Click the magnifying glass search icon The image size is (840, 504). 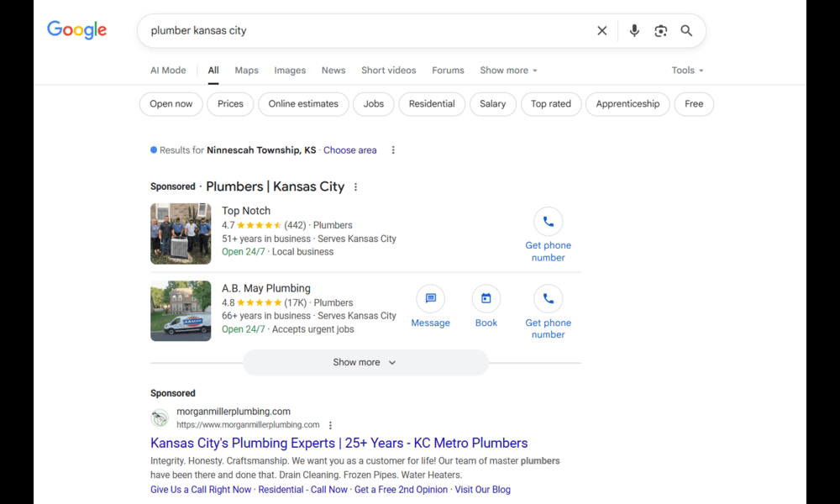click(x=686, y=31)
